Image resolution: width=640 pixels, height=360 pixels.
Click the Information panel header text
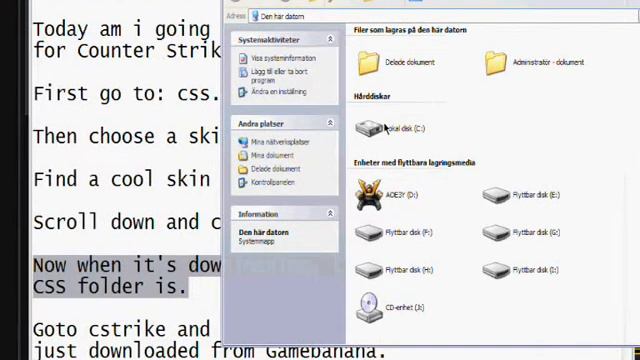258,214
